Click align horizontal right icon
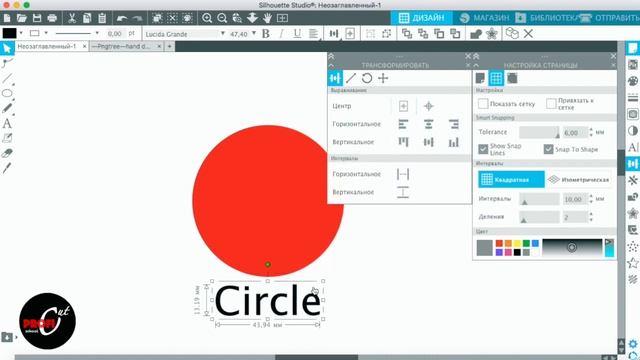The width and height of the screenshot is (640, 360). coord(453,124)
